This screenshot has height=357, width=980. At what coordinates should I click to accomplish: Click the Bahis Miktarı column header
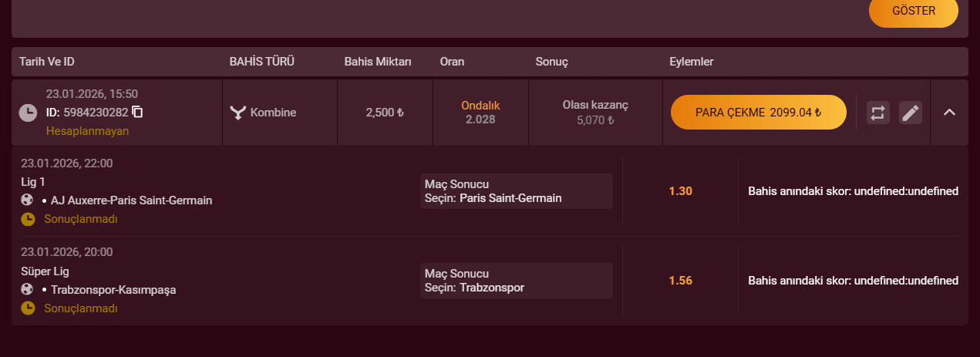[378, 62]
